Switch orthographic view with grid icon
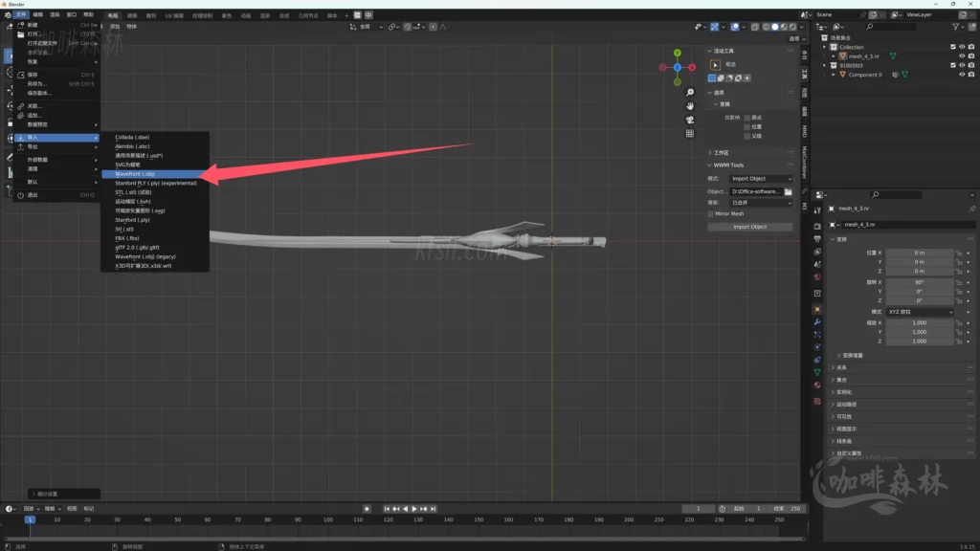 pyautogui.click(x=690, y=134)
